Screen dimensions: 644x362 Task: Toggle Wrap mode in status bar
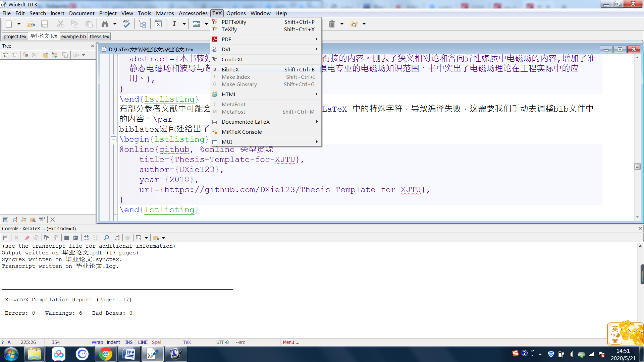97,342
